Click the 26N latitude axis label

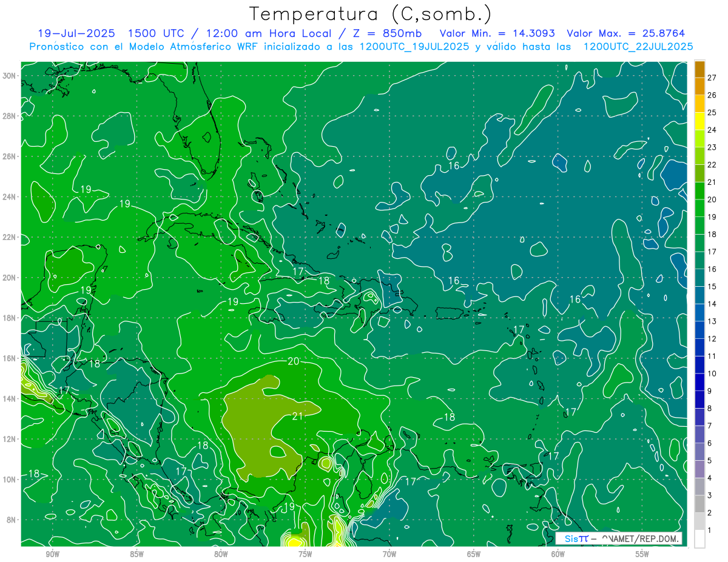(10, 156)
